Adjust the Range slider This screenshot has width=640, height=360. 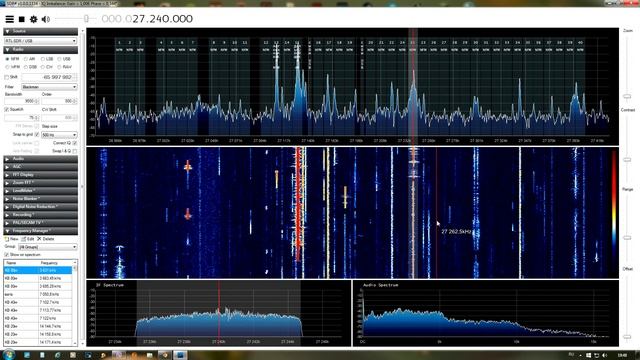click(627, 238)
